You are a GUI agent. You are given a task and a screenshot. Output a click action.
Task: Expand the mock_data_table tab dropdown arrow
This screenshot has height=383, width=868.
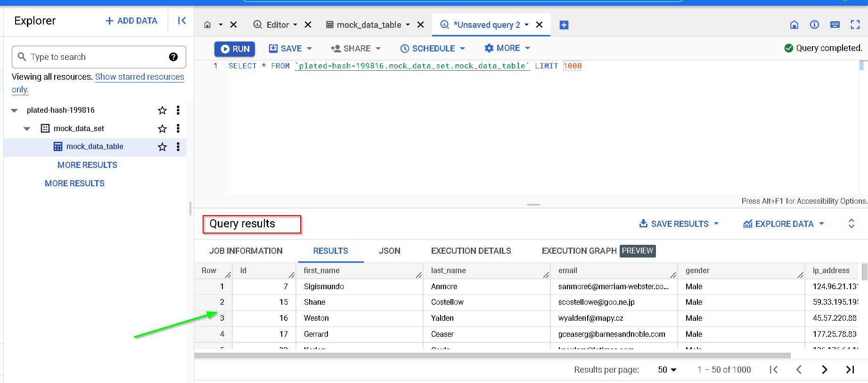click(408, 25)
